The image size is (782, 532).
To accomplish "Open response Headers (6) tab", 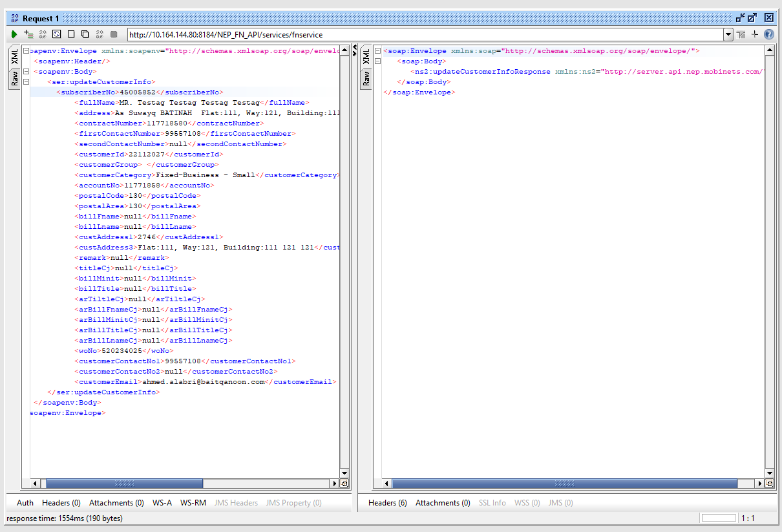I will [387, 503].
